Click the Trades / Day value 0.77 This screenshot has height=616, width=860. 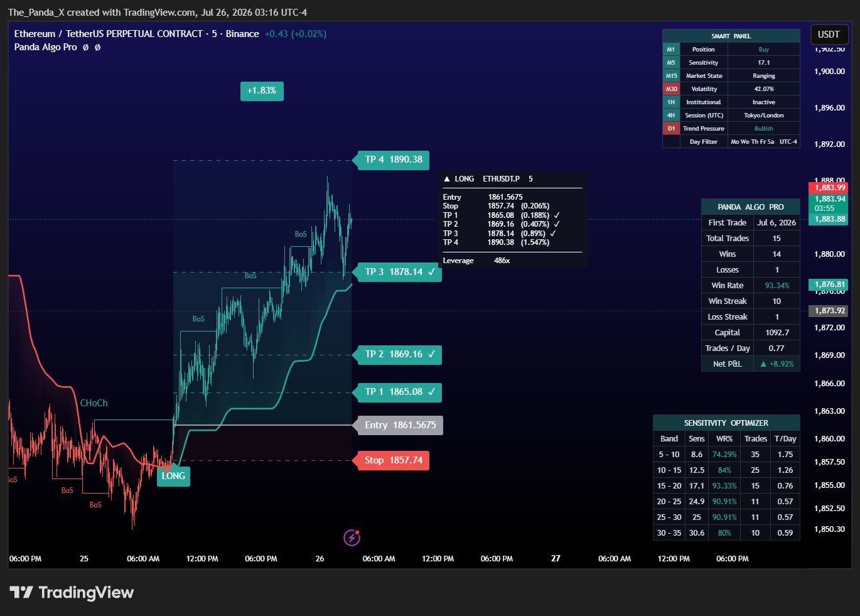pyautogui.click(x=777, y=348)
